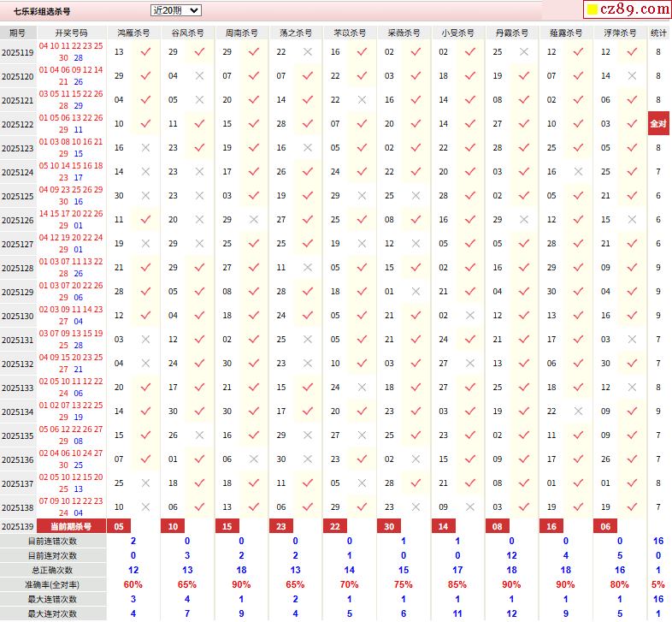
Task: Click the red 全对 badge in row 2025122
Action: 658,124
